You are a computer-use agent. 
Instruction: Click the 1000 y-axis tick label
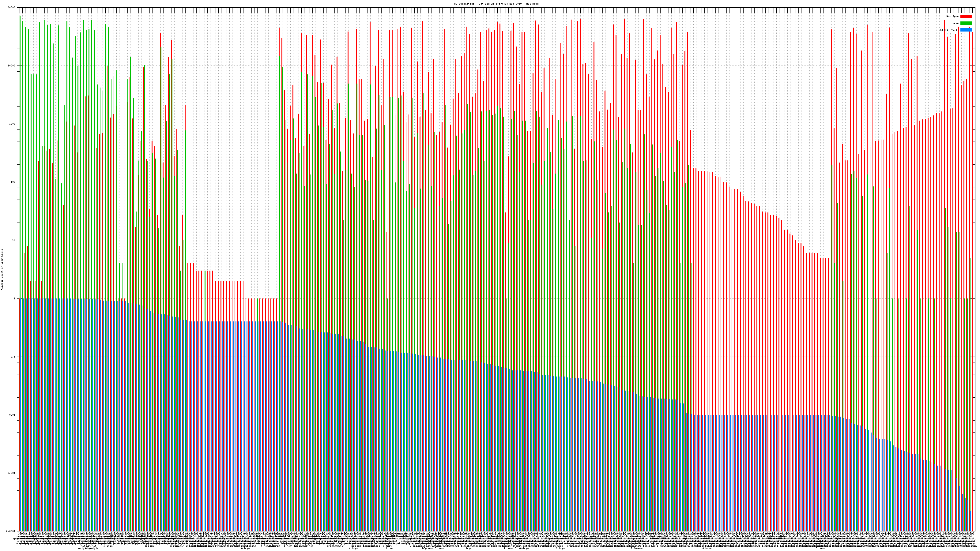(13, 124)
